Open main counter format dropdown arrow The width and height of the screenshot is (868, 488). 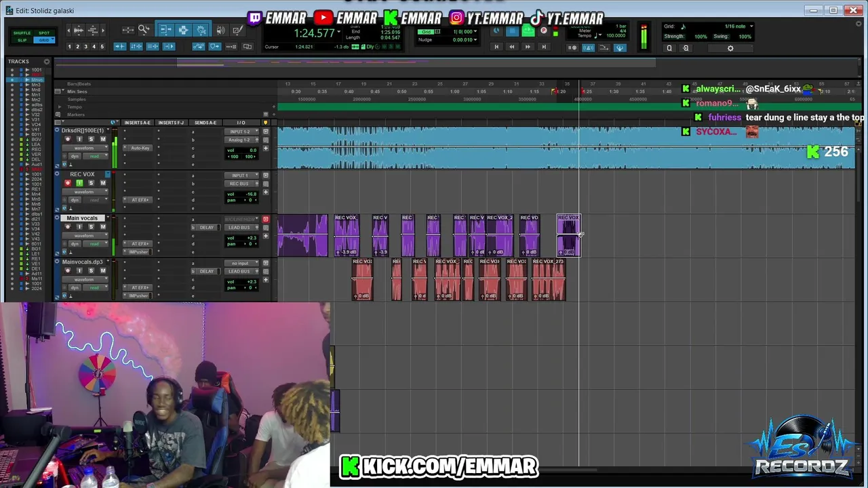339,32
